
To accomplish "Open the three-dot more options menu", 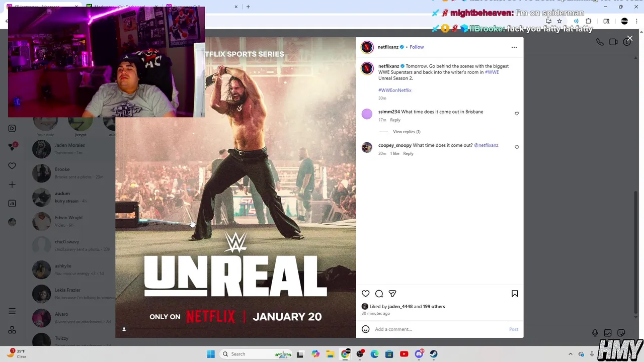I will [514, 47].
